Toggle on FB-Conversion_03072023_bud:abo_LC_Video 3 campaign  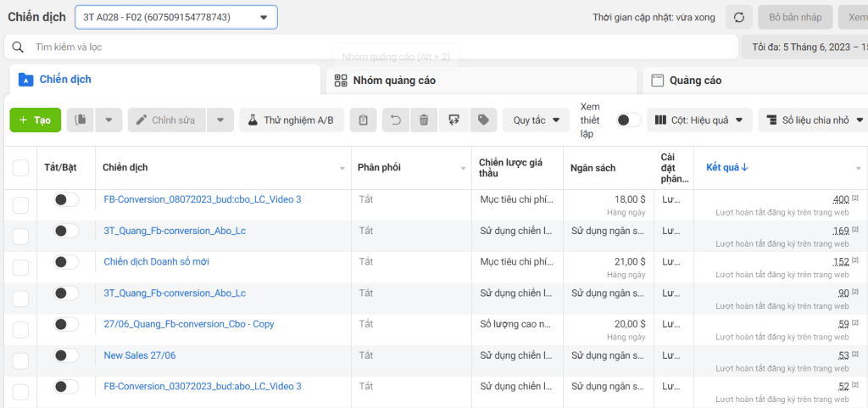pos(66,387)
